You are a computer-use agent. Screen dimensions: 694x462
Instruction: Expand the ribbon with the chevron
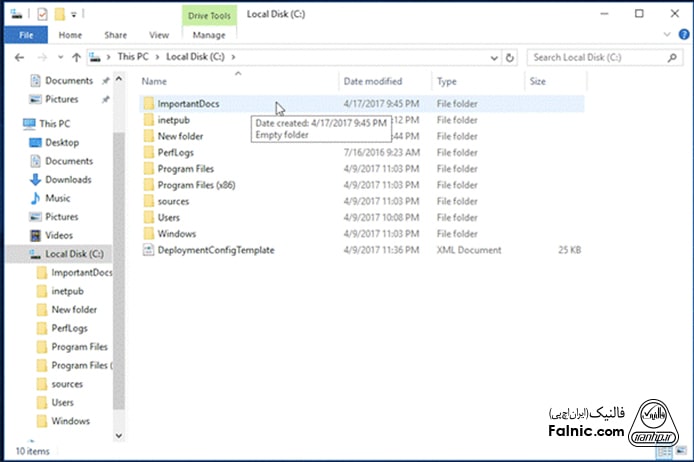[x=669, y=35]
